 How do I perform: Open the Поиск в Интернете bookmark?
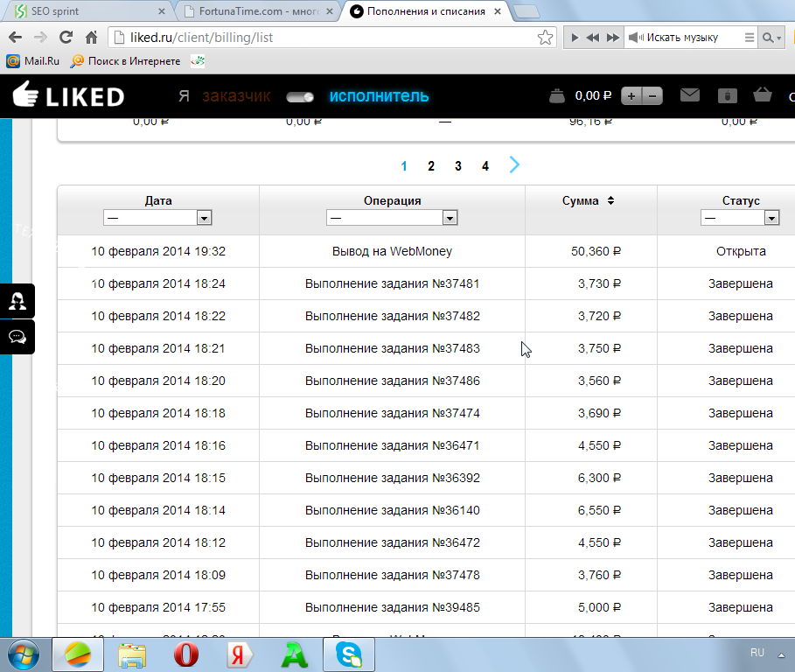[126, 61]
